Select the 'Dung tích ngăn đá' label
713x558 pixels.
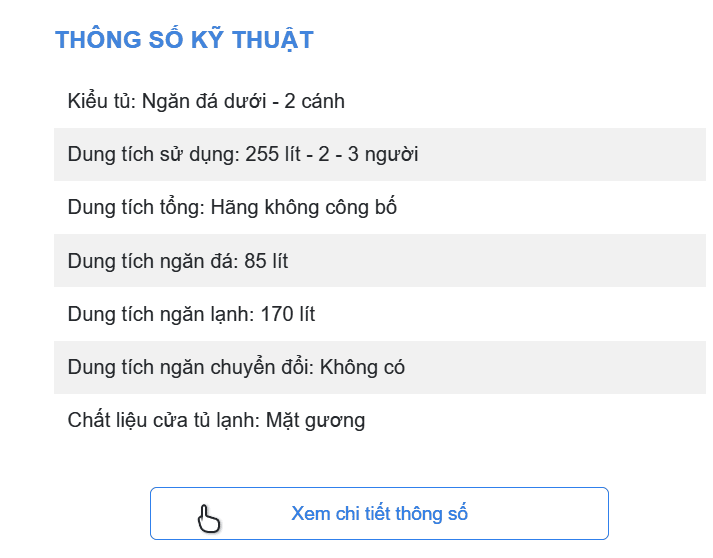tap(151, 261)
